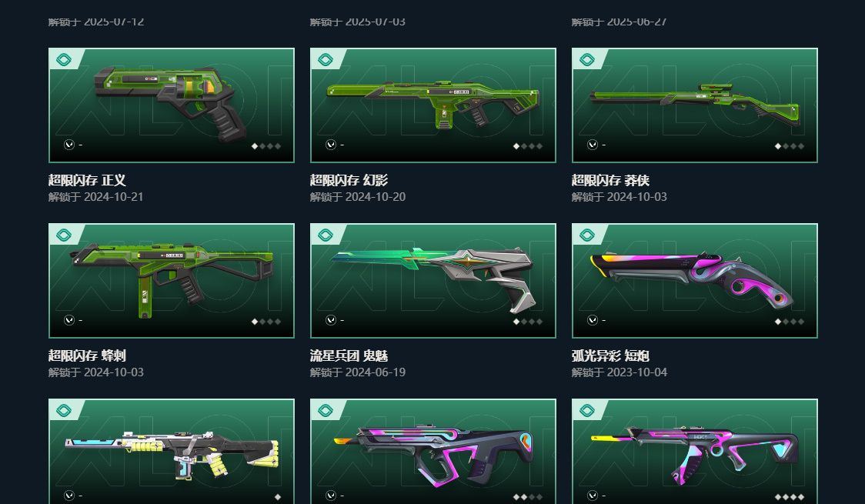Click the tier badge on 流星兵团 鬼魅 card

(325, 235)
